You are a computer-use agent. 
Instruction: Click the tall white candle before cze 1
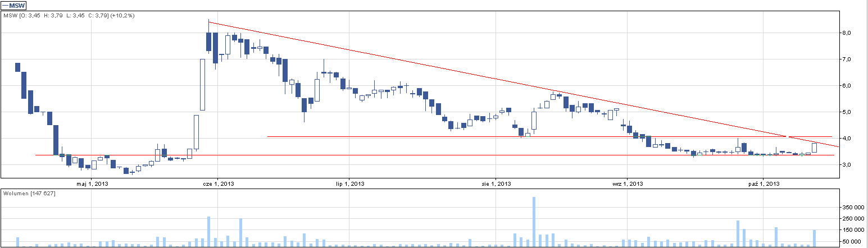tap(202, 85)
